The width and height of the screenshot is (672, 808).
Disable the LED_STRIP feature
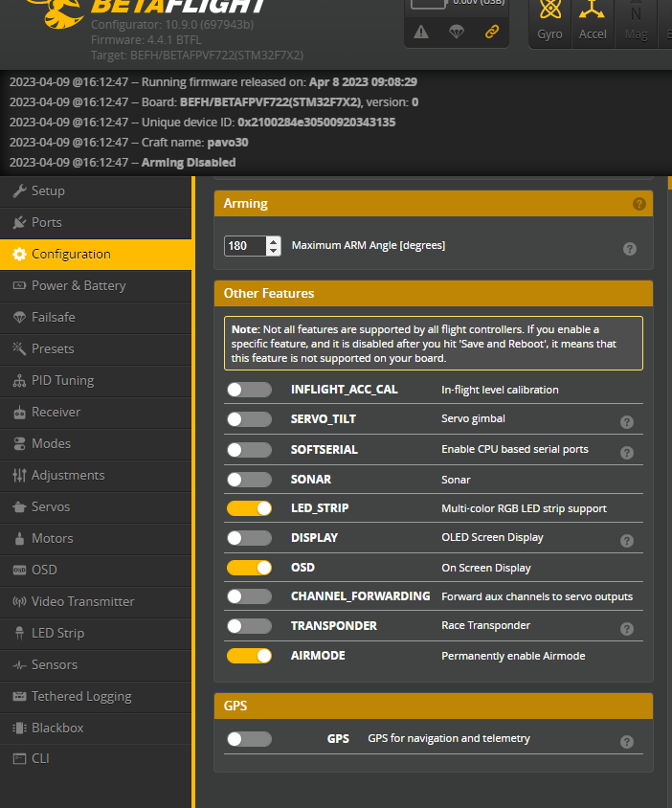pyautogui.click(x=250, y=508)
